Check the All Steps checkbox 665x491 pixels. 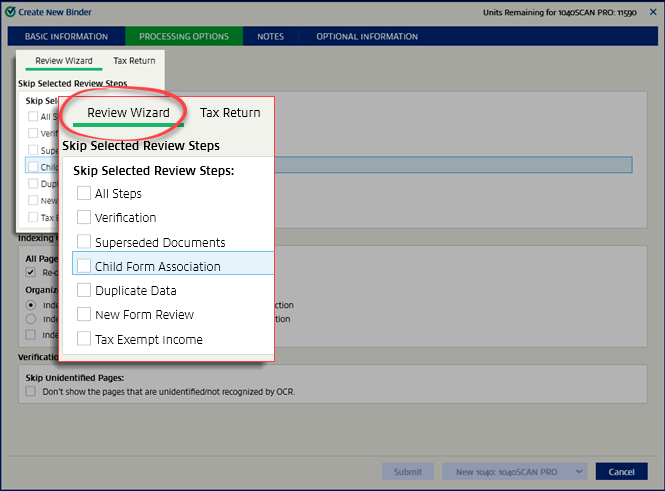(x=84, y=193)
